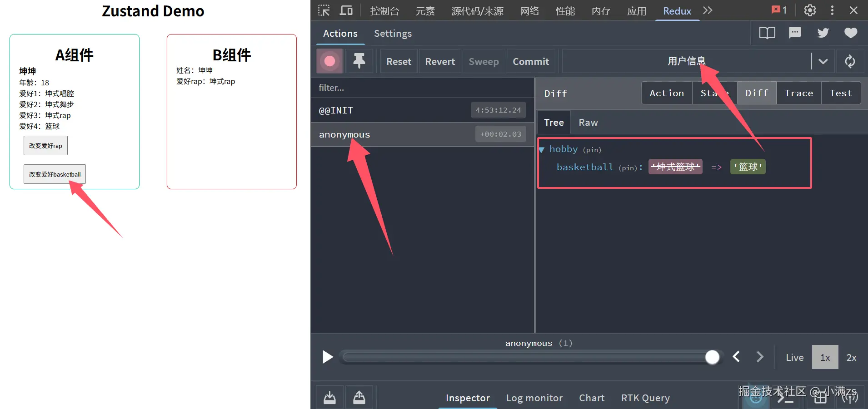Screen dimensions: 868x409
Task: Open DevTools settings gear
Action: (x=810, y=10)
